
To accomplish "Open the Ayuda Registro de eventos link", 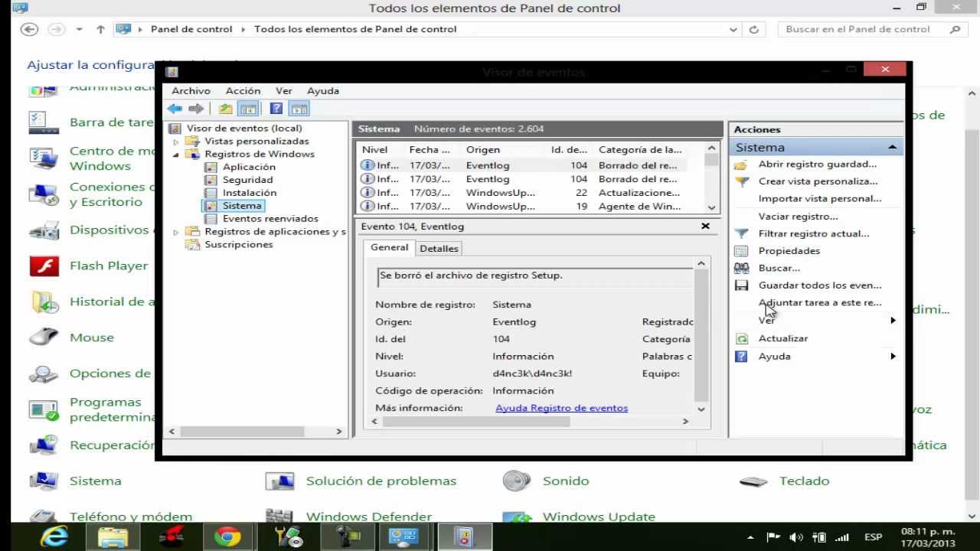I will 562,408.
